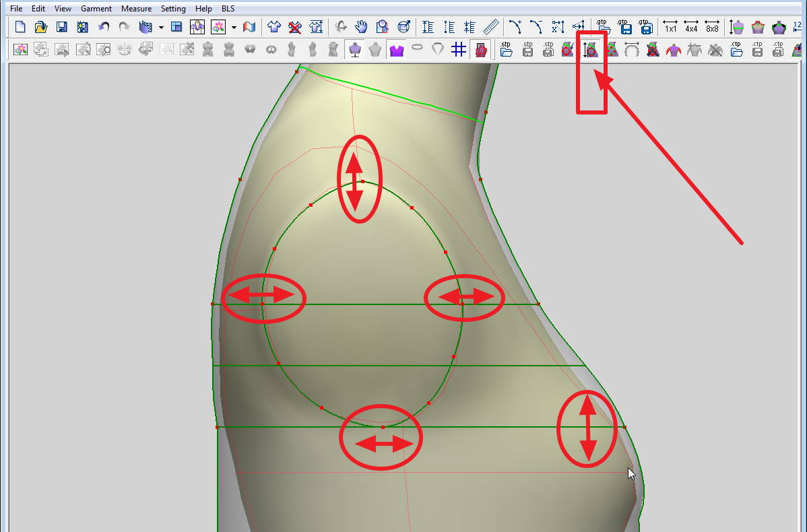Click the top control point of bust ellipse
This screenshot has width=807, height=532.
(x=362, y=181)
